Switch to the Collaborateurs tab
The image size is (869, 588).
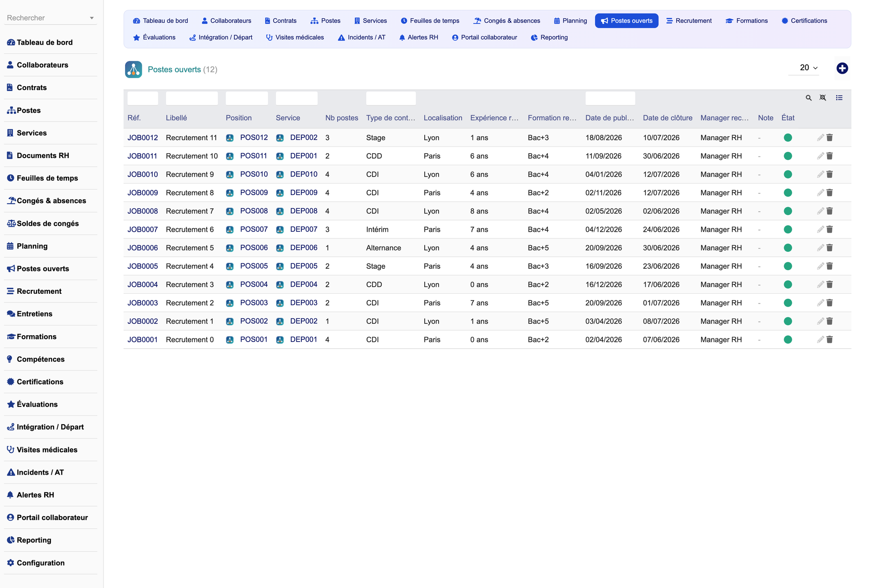pyautogui.click(x=226, y=21)
